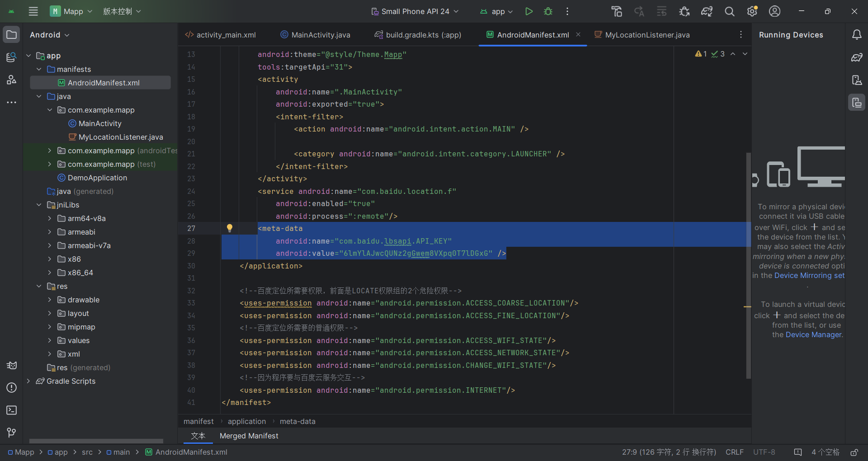Toggle read-only lock icon in status bar
Screen dimensions: 868x461
(x=854, y=452)
